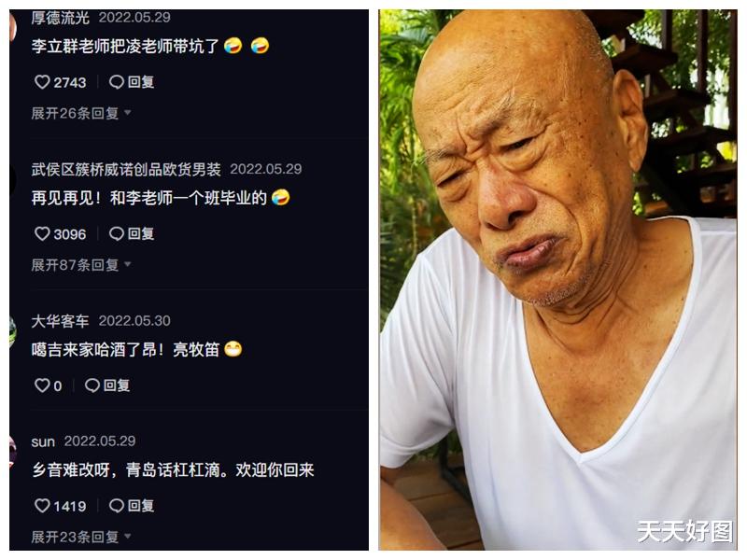
Task: Click sun's avatar thumbnail
Action: [x=12, y=451]
